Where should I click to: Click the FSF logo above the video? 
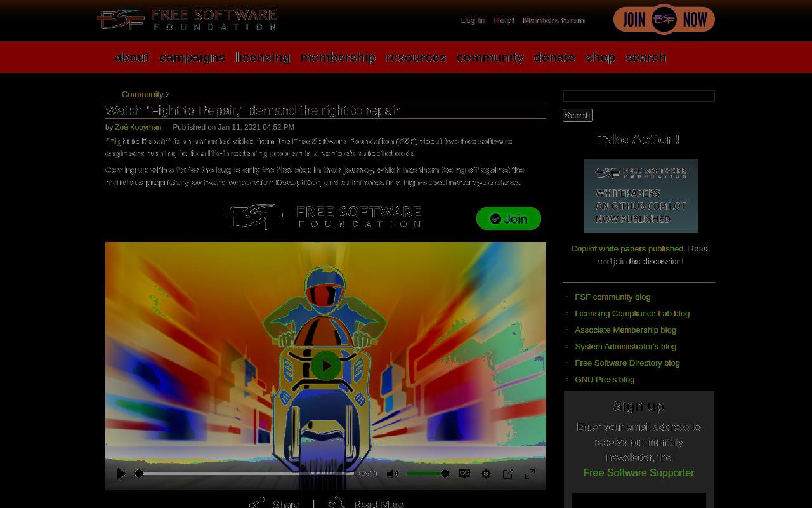click(x=324, y=217)
